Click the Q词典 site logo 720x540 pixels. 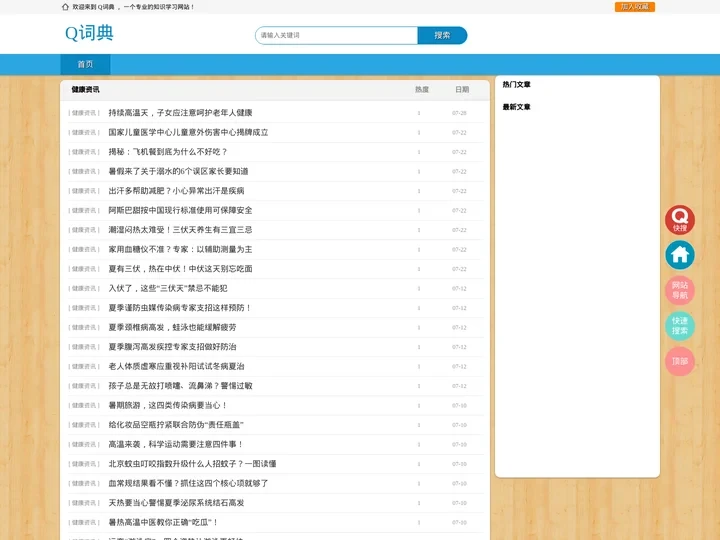89,33
